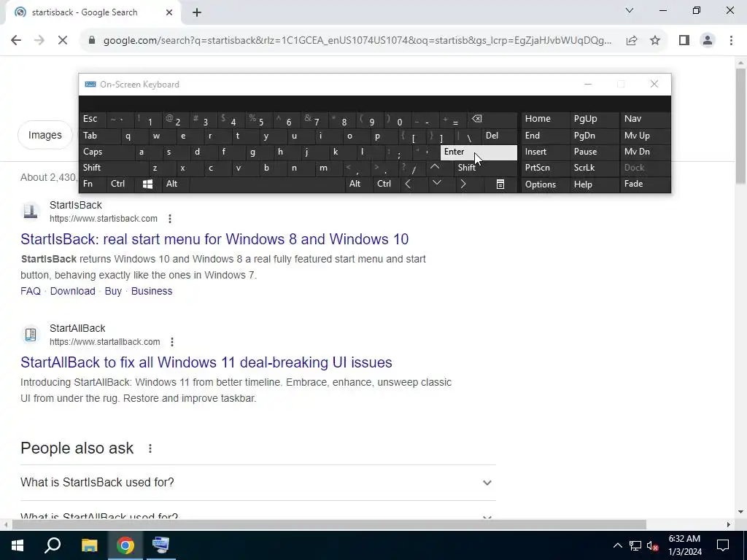Close the startisback Google Search tab
The height and width of the screenshot is (560, 747).
point(169,12)
